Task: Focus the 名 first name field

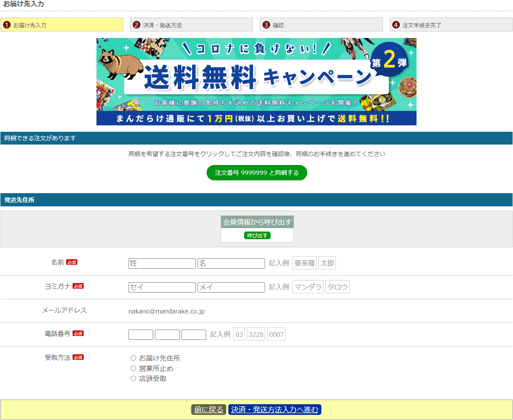Action: [231, 264]
